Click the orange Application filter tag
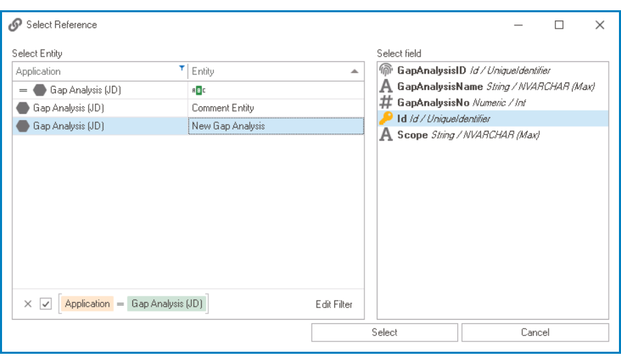 pyautogui.click(x=87, y=304)
